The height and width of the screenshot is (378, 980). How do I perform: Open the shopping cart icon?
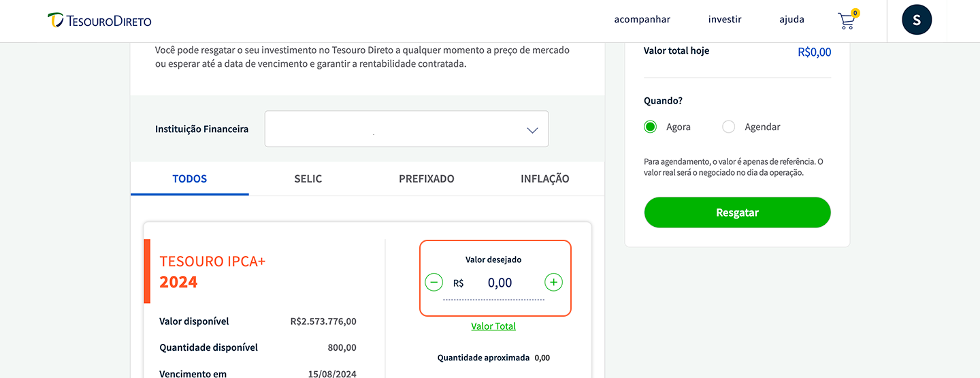[846, 21]
